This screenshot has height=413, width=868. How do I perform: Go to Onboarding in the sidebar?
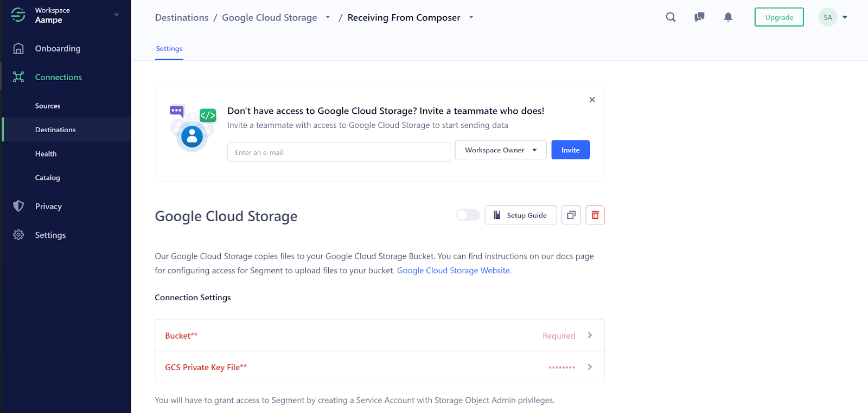58,48
